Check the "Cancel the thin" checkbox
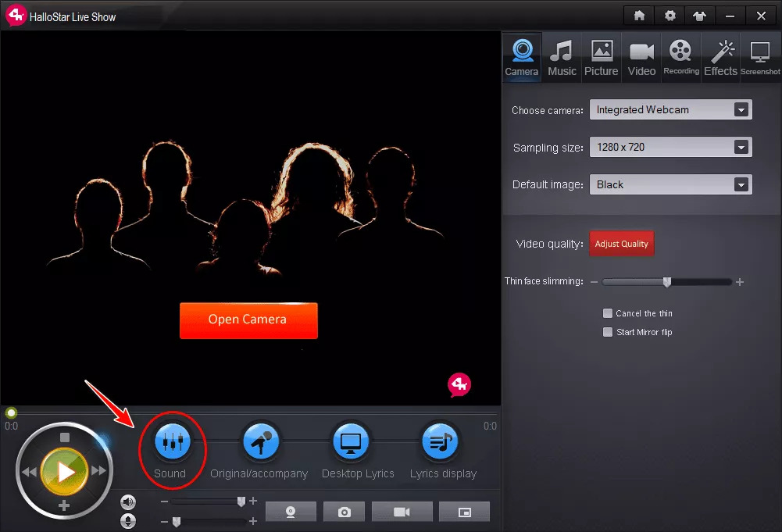Image resolution: width=782 pixels, height=532 pixels. point(608,313)
